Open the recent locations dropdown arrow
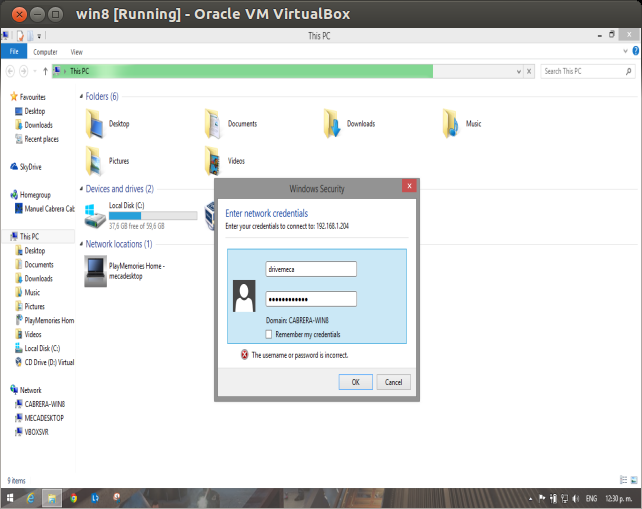Viewport: 642px width, 509px height. (x=35, y=71)
